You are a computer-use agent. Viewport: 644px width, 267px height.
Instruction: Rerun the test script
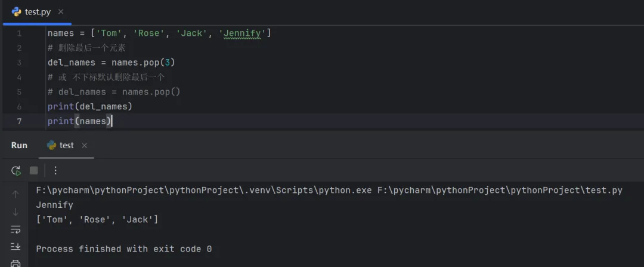point(16,170)
